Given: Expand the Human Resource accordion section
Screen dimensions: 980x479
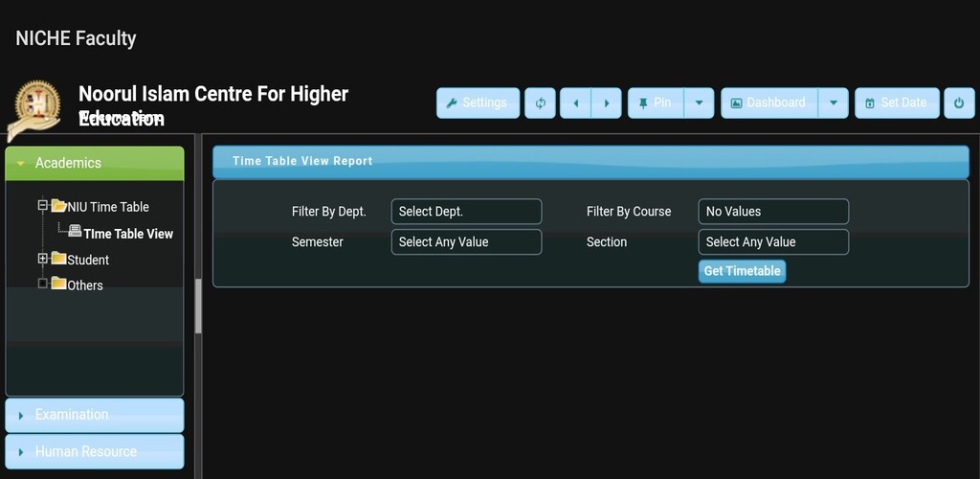Looking at the screenshot, I should click(x=94, y=451).
